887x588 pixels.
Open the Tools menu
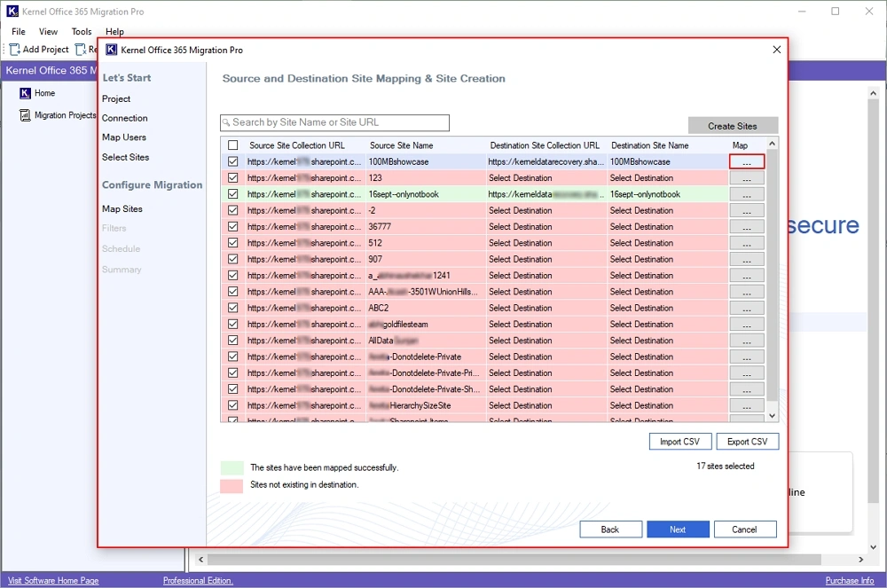(82, 32)
